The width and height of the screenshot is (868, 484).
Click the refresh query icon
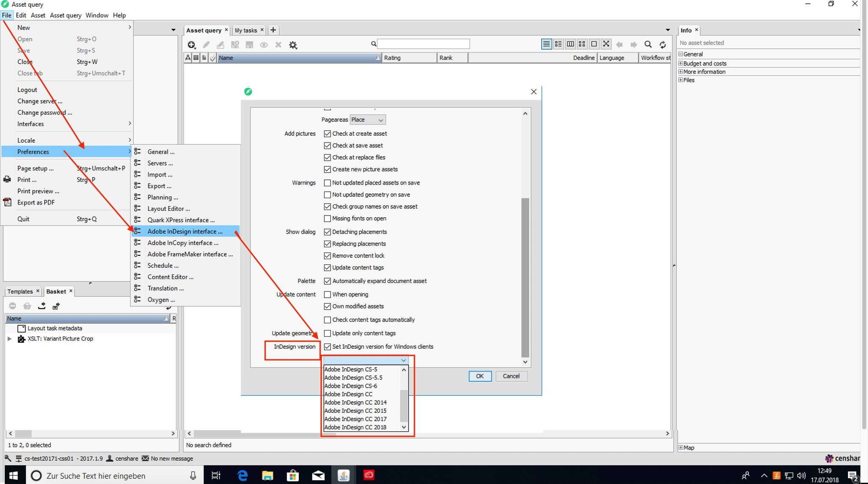click(x=662, y=45)
